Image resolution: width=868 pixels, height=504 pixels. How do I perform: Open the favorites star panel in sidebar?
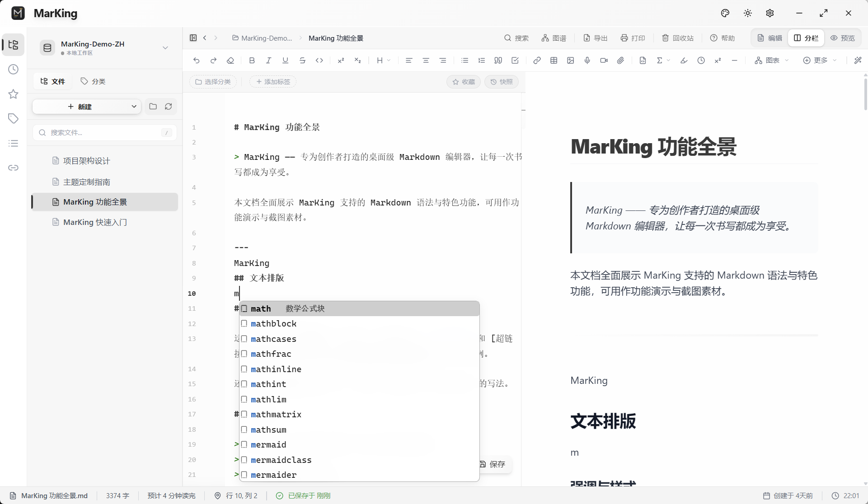pyautogui.click(x=14, y=94)
